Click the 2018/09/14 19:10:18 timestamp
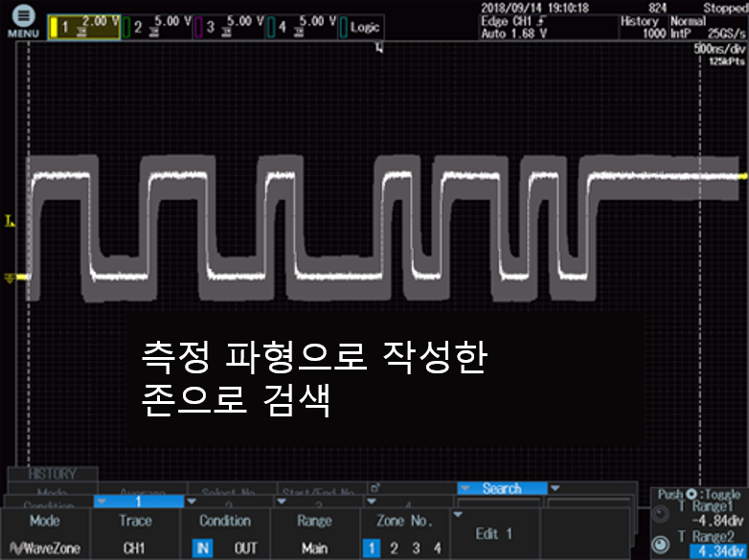The image size is (749, 560). pyautogui.click(x=535, y=8)
